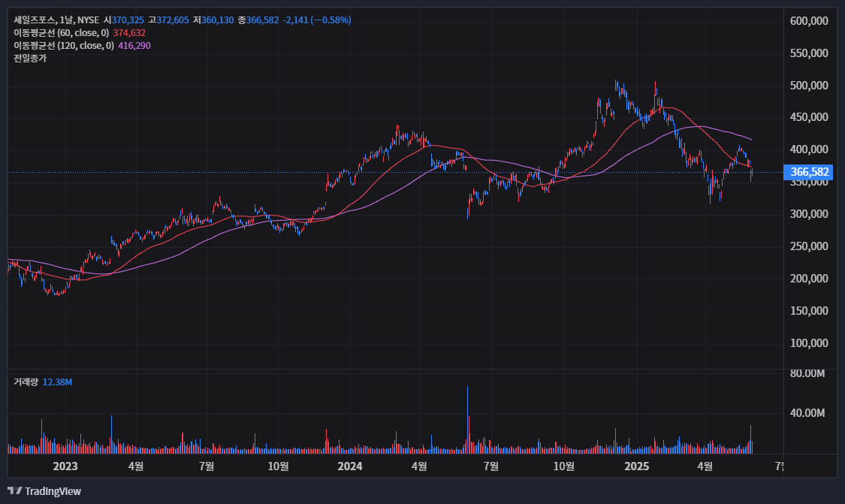Click the 120 moving average value 416,290

pyautogui.click(x=134, y=46)
